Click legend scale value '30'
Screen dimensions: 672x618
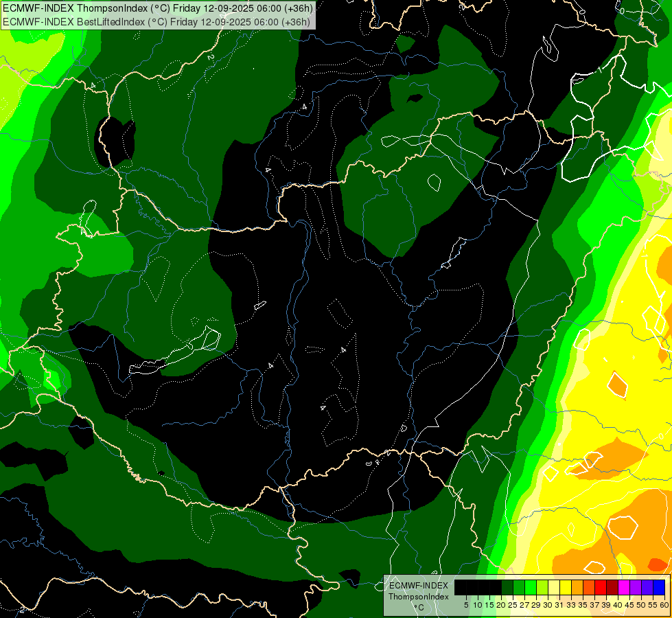(548, 605)
